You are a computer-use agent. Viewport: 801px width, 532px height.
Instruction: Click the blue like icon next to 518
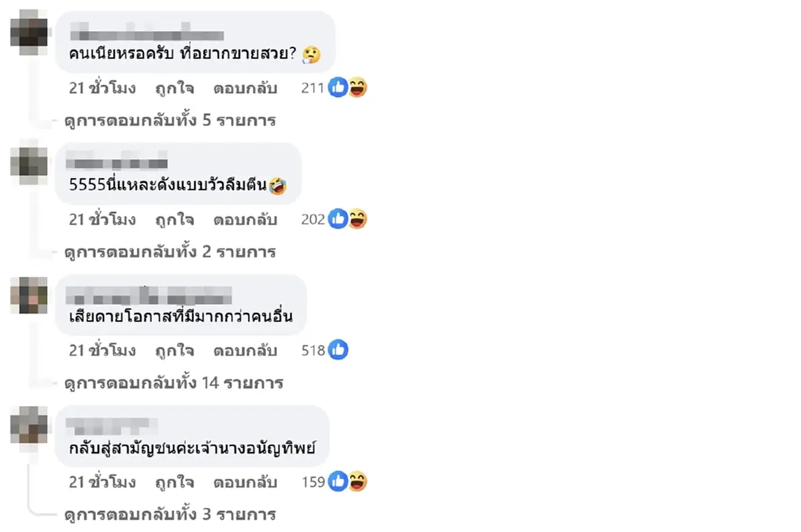coord(338,350)
